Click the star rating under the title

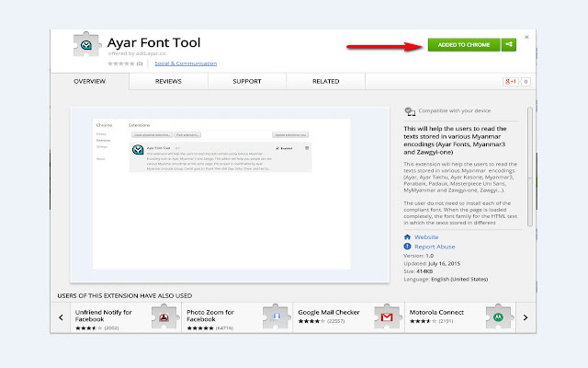point(120,63)
